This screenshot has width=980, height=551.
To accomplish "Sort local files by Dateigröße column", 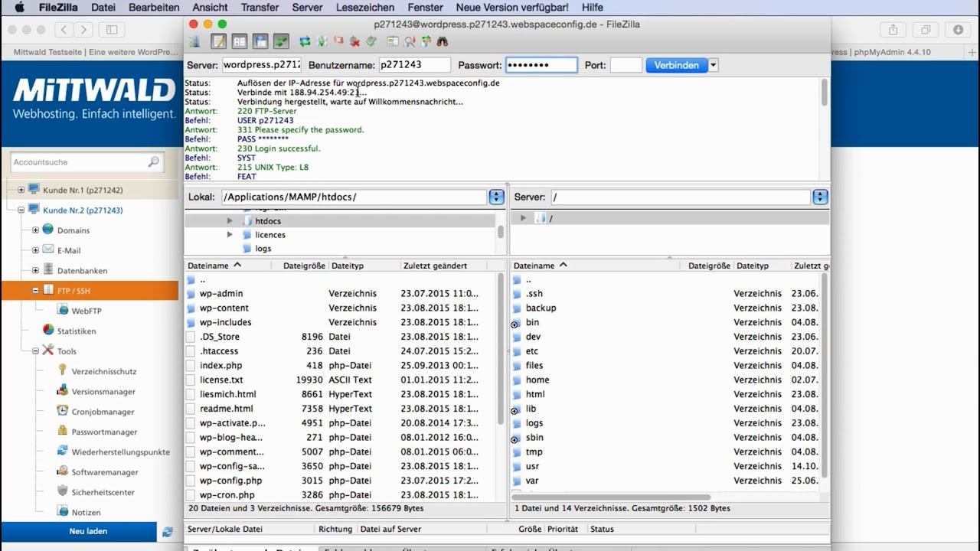I will pyautogui.click(x=304, y=266).
